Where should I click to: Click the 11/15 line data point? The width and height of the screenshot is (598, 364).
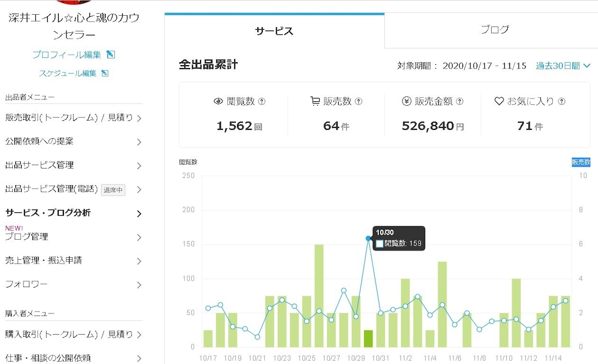(565, 301)
